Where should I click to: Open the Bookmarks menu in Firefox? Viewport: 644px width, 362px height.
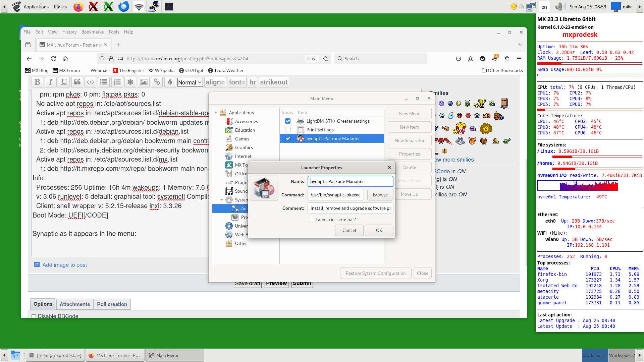click(92, 32)
